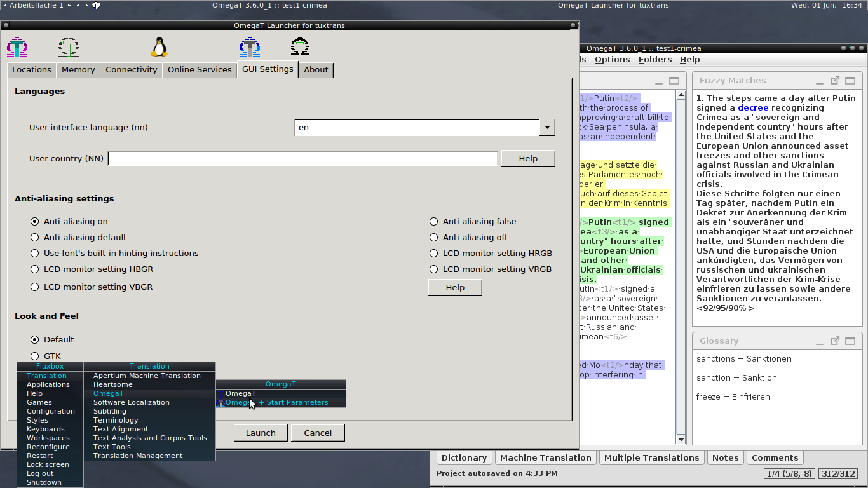The height and width of the screenshot is (488, 868).
Task: Choose GTK look and feel
Action: click(x=35, y=356)
